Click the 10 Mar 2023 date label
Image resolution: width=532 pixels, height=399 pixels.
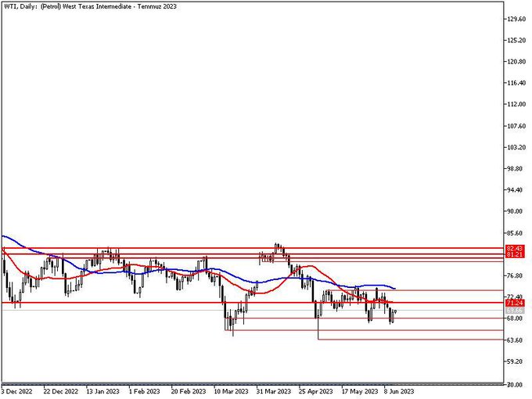(231, 391)
